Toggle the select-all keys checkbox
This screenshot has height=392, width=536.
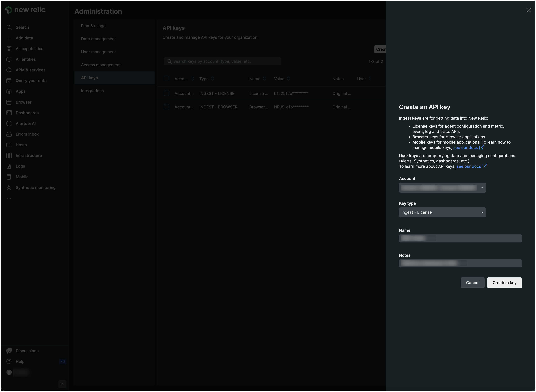(x=167, y=79)
